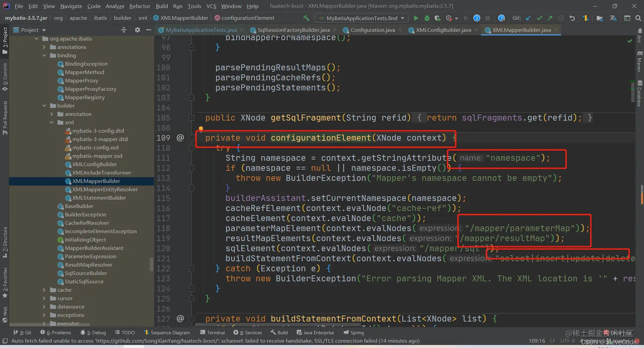Select MapperProxyFactory in the project tree
The width and height of the screenshot is (644, 348).
[x=90, y=89]
